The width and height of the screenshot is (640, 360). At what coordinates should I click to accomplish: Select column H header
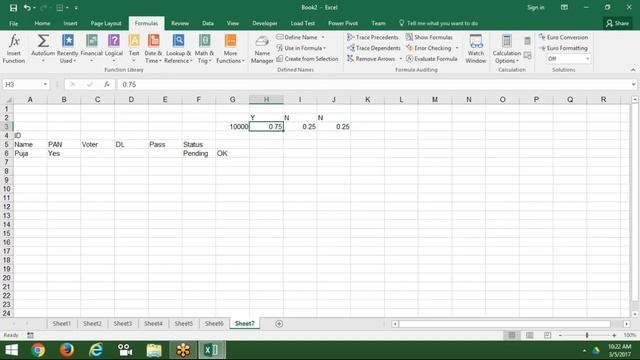tap(266, 99)
